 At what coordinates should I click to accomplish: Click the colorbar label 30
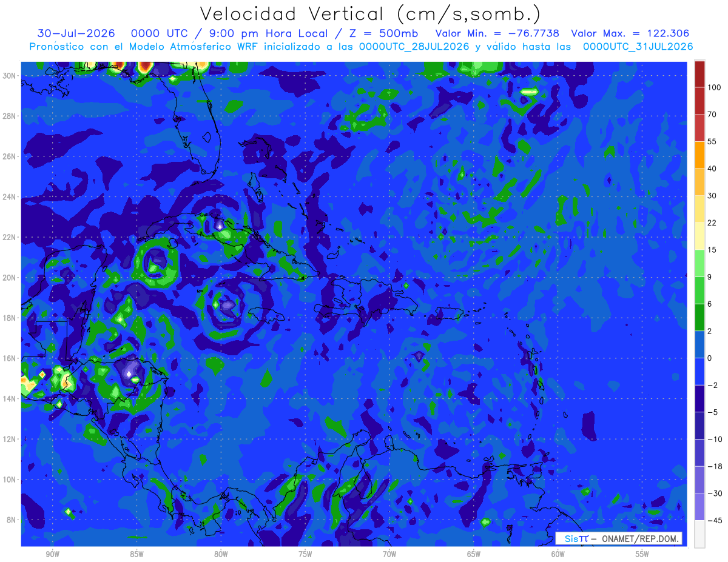pyautogui.click(x=712, y=195)
